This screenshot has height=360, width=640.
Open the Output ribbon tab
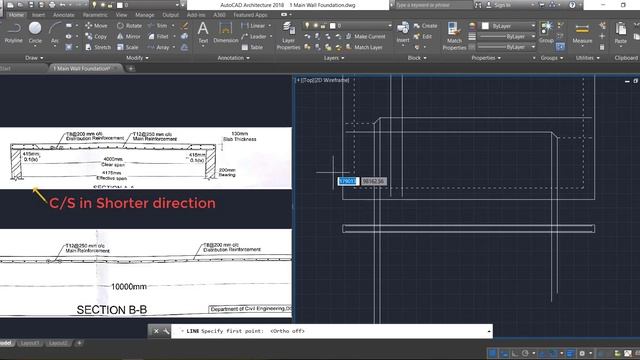(x=170, y=15)
